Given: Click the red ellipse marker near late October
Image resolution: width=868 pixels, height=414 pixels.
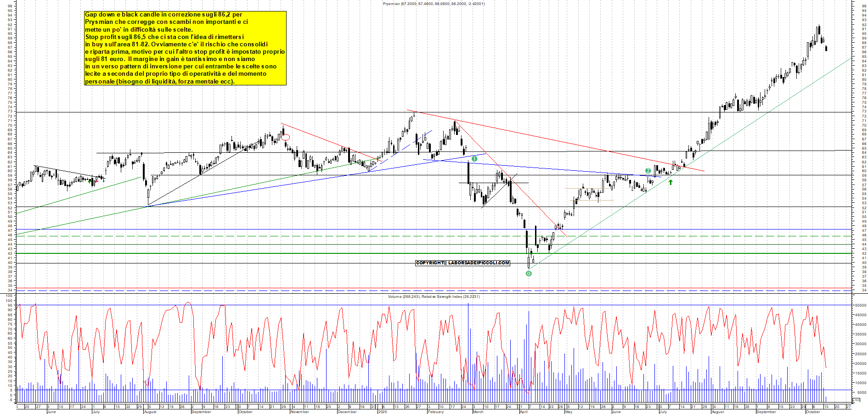Looking at the screenshot, I should coord(285,137).
